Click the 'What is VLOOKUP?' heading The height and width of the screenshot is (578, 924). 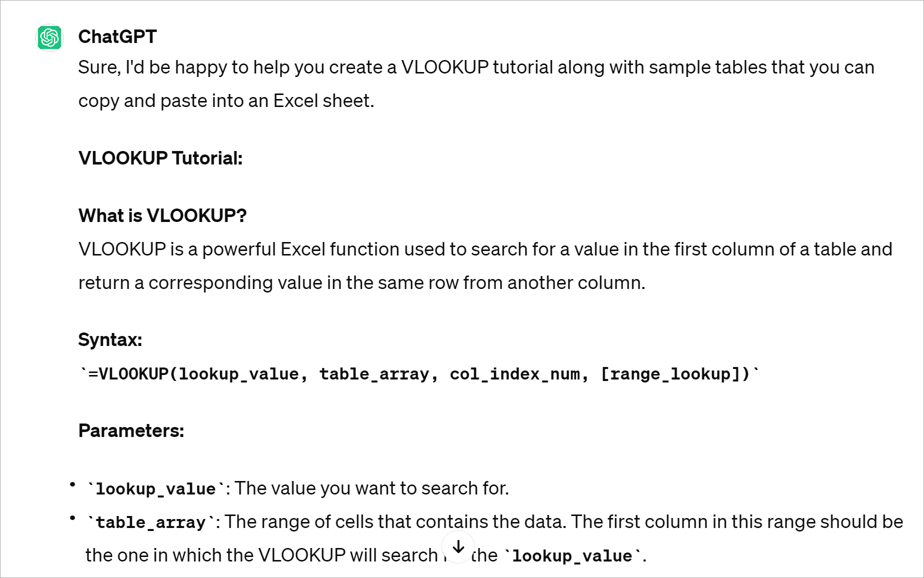162,215
